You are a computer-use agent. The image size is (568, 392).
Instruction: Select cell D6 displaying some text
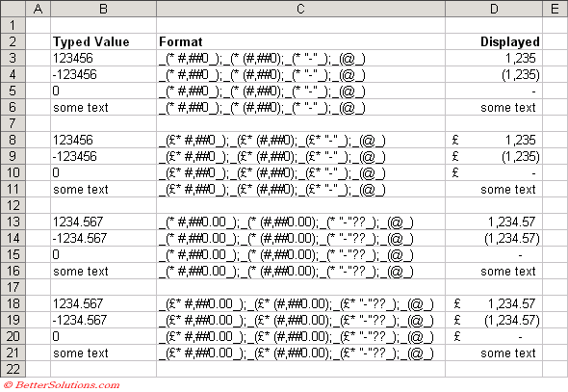pos(494,107)
